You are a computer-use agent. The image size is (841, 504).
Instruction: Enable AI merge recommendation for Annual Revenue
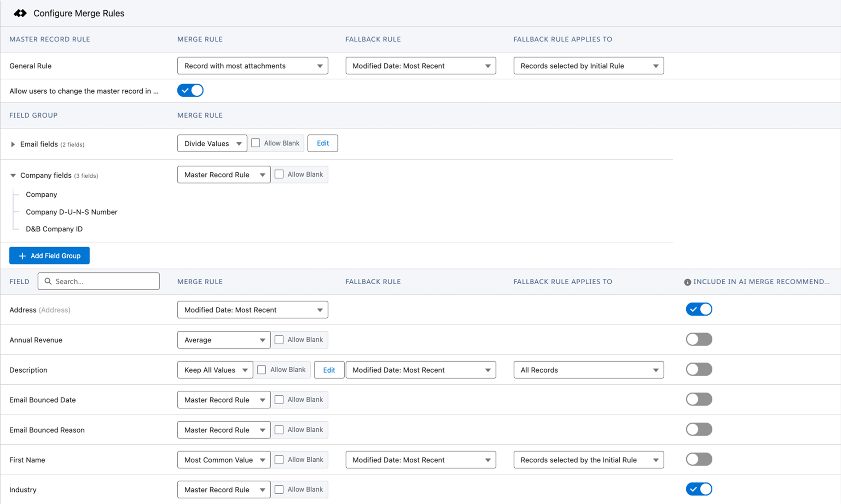pos(699,339)
